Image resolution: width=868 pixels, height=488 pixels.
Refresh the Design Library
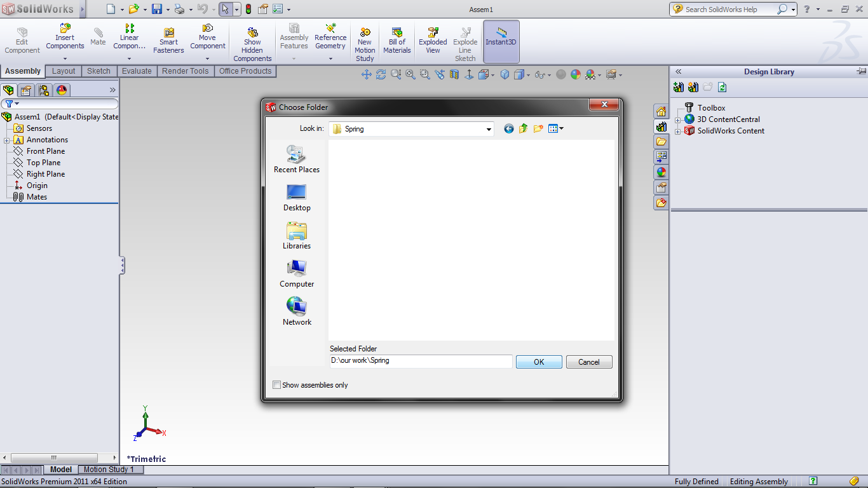722,88
